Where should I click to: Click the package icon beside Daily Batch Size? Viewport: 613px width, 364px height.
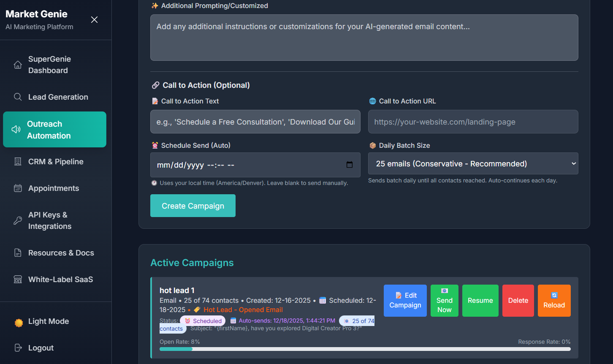click(373, 145)
